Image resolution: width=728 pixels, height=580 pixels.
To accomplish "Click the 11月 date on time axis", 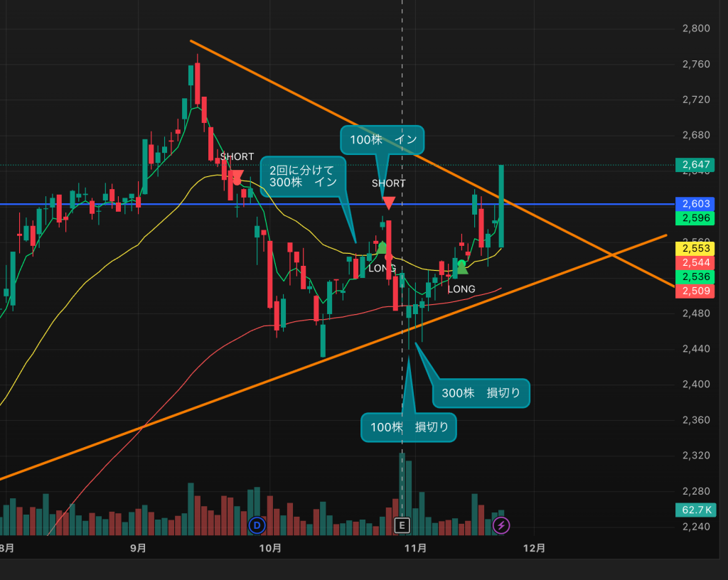I will point(415,548).
